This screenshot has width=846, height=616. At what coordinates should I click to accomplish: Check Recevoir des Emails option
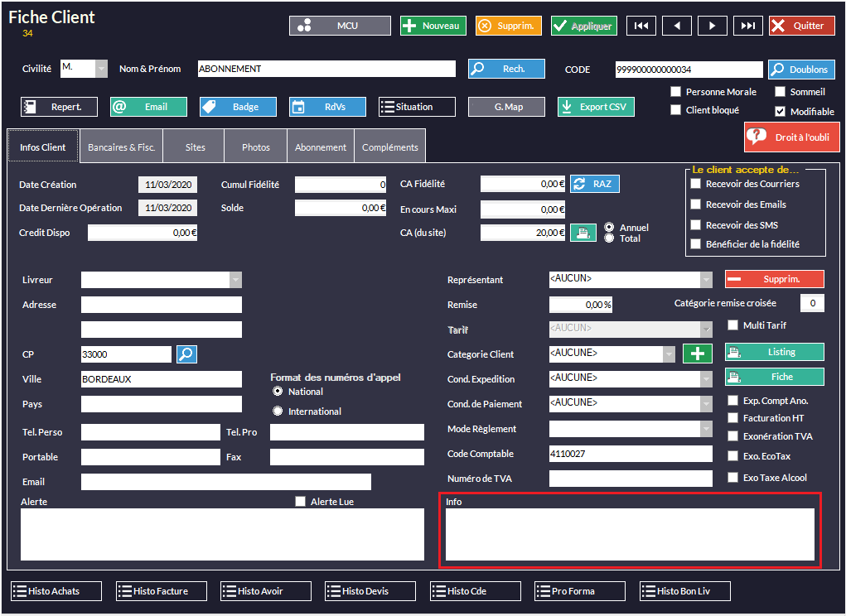tap(696, 205)
